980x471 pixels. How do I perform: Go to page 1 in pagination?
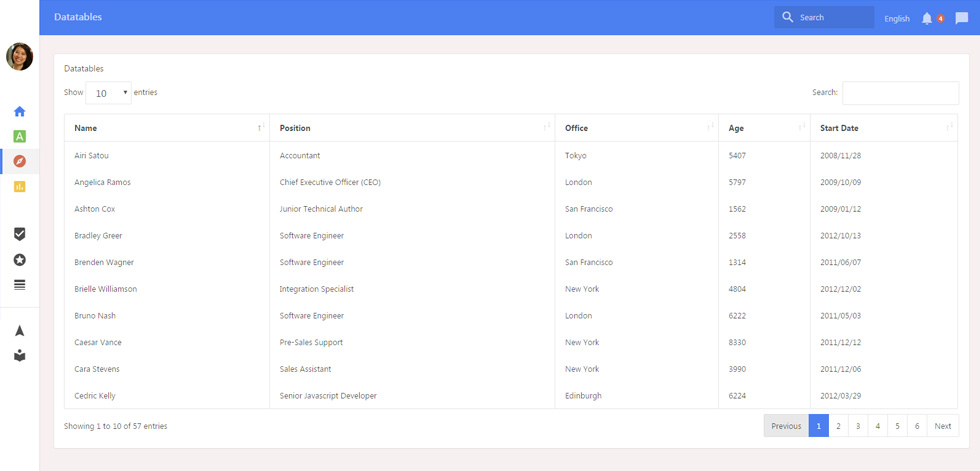pyautogui.click(x=819, y=426)
